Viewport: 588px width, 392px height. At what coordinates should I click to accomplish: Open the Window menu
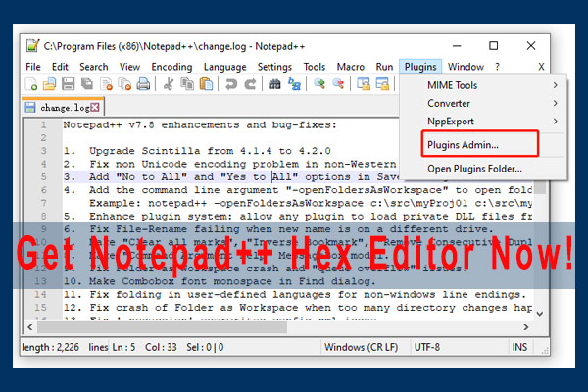pyautogui.click(x=465, y=67)
